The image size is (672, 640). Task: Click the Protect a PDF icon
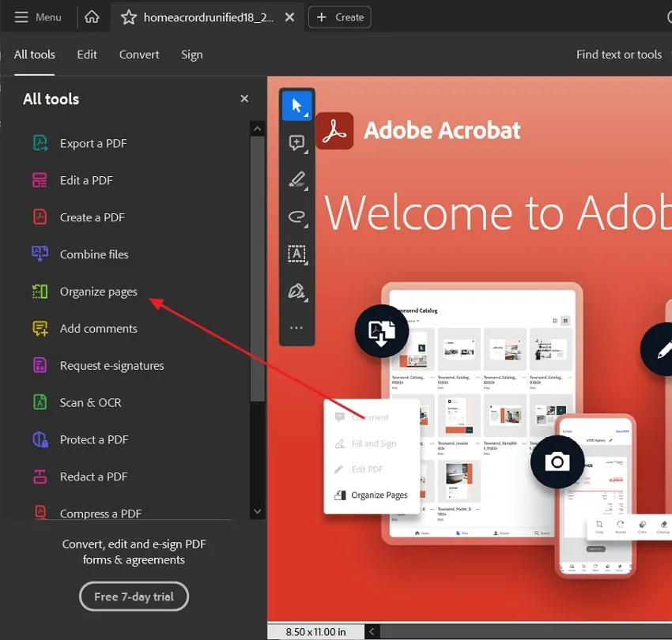pyautogui.click(x=40, y=439)
